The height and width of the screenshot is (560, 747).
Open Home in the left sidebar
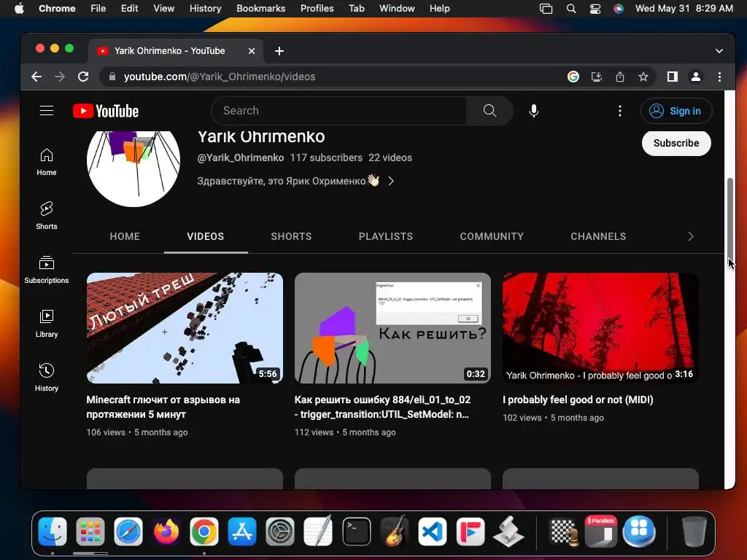46,162
